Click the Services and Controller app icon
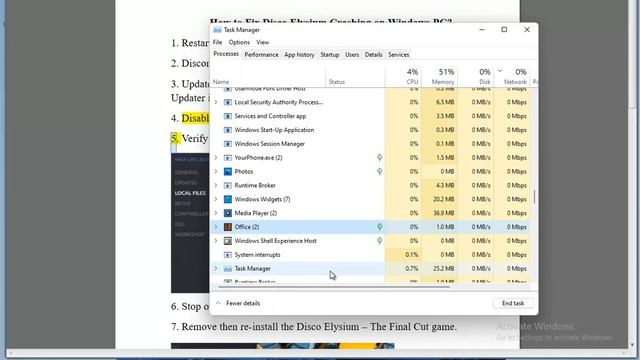 tap(228, 116)
